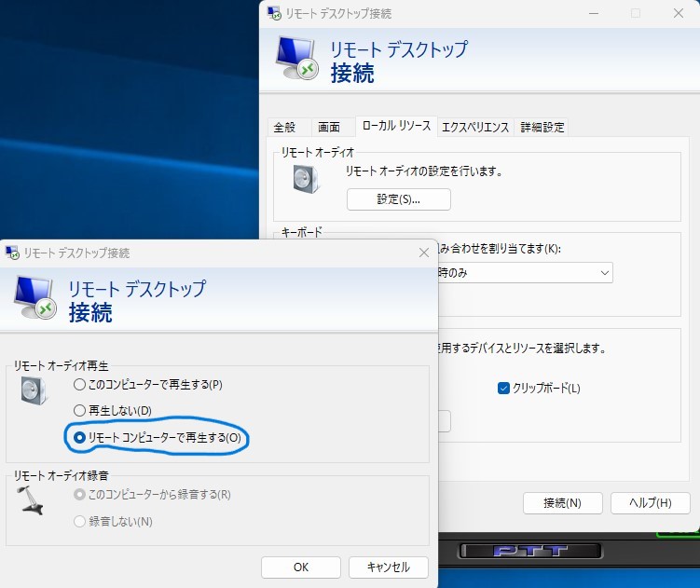Click the speaker icon in Remote Audio playback
Viewport: 700px width, 588px height.
click(34, 392)
